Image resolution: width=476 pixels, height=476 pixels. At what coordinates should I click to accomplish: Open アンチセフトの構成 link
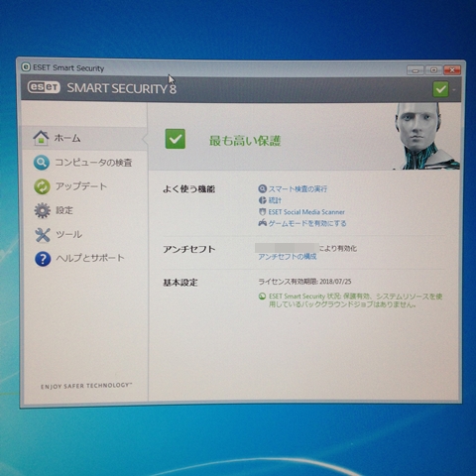point(288,257)
